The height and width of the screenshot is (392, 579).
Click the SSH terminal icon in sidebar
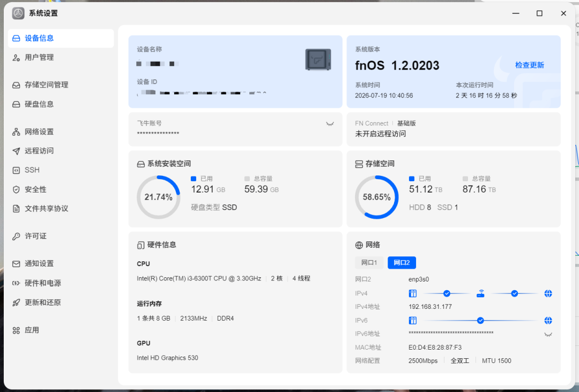pos(16,171)
